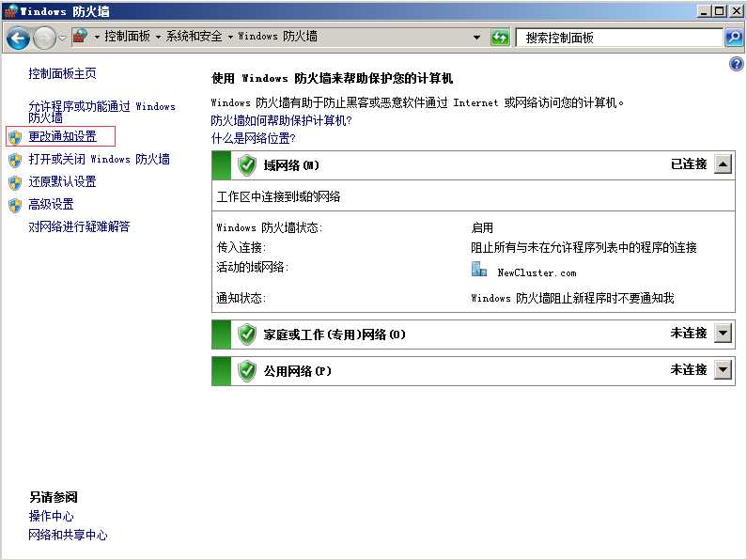Click the 搜索控制面板 search field
The width and height of the screenshot is (747, 560).
[x=619, y=38]
